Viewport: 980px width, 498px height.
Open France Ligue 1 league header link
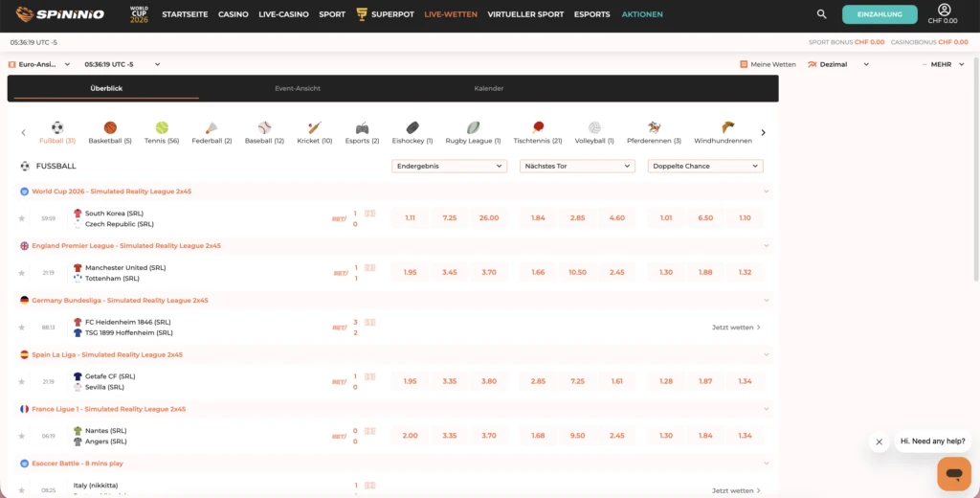(x=109, y=409)
